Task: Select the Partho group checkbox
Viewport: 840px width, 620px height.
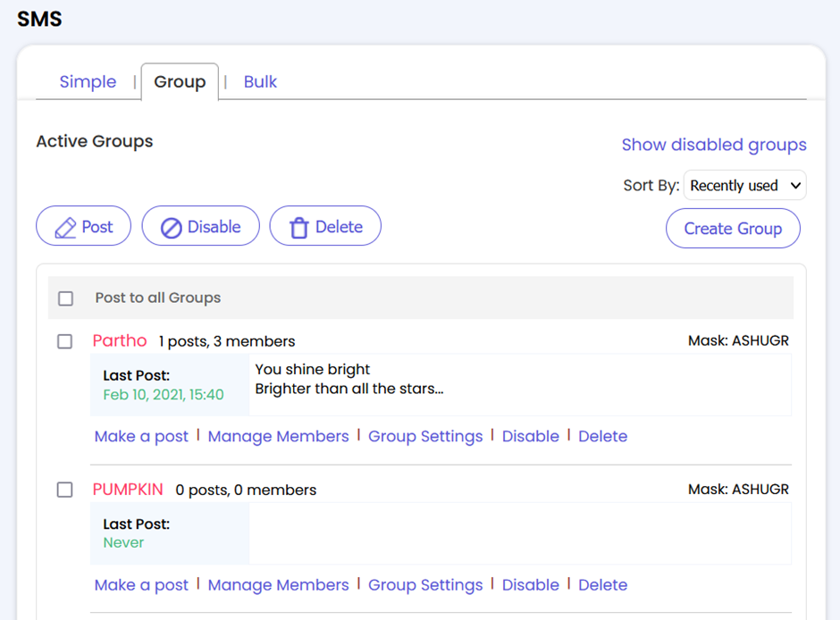Action: pyautogui.click(x=65, y=341)
